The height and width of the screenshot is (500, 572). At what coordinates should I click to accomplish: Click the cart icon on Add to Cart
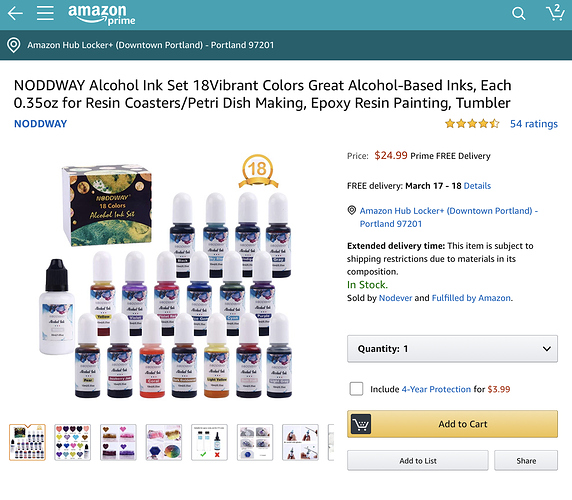click(x=361, y=424)
